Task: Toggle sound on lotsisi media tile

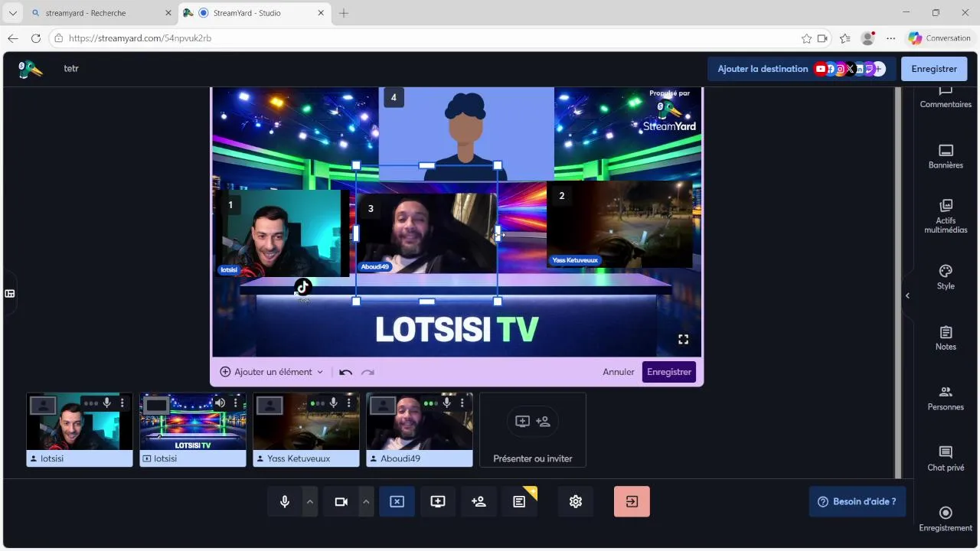Action: (220, 403)
